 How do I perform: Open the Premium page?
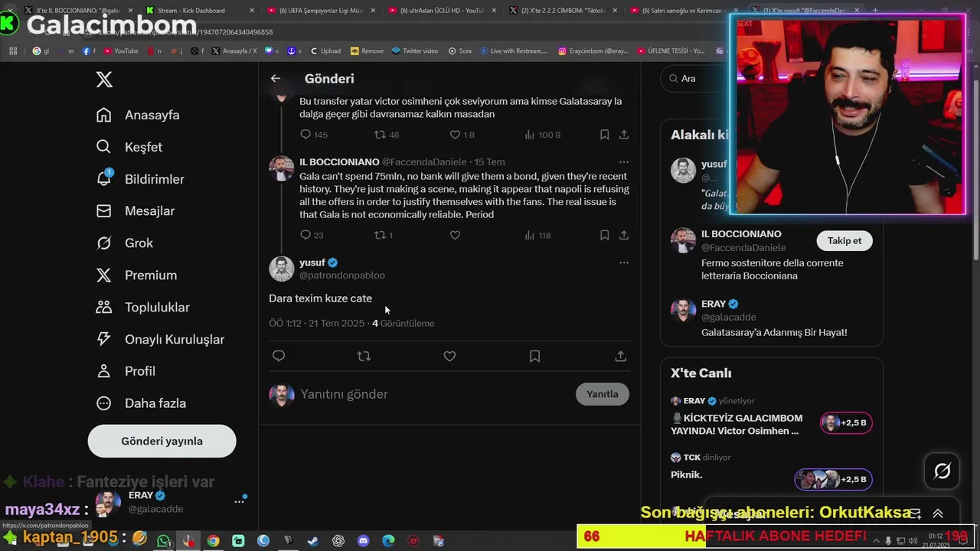click(136, 275)
